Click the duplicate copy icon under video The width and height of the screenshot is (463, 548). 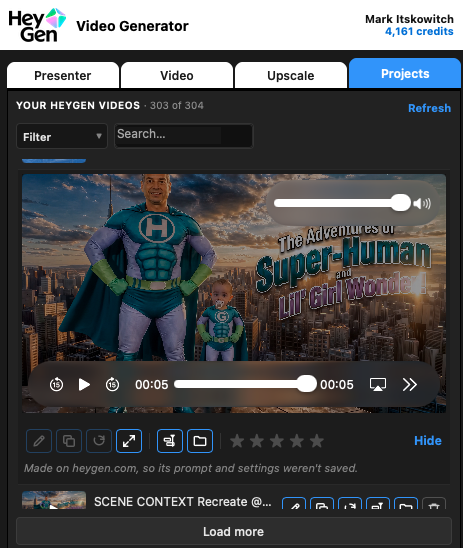coord(69,441)
